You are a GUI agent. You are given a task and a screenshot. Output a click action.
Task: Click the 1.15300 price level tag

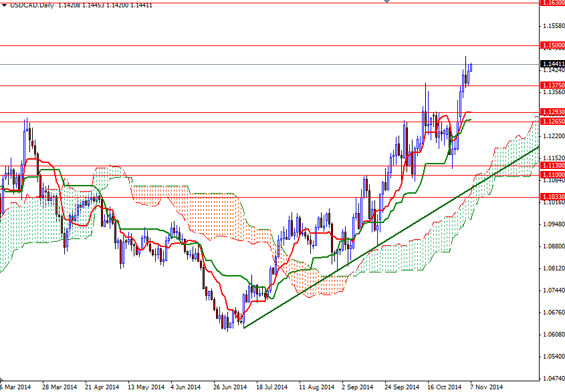[x=550, y=3]
